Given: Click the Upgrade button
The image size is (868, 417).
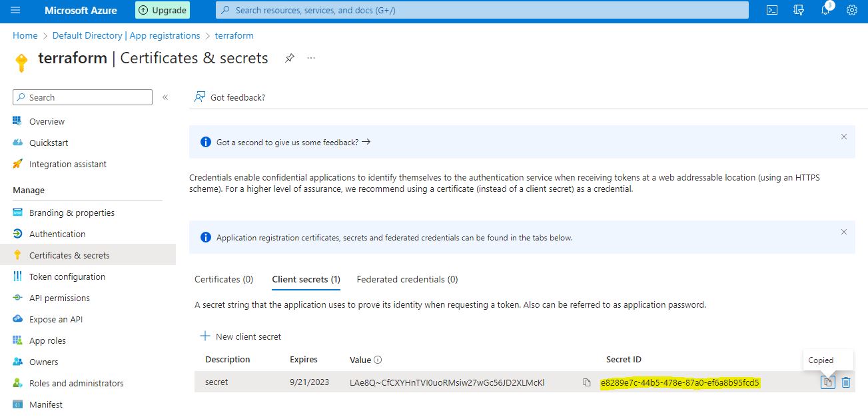Looking at the screenshot, I should [163, 10].
